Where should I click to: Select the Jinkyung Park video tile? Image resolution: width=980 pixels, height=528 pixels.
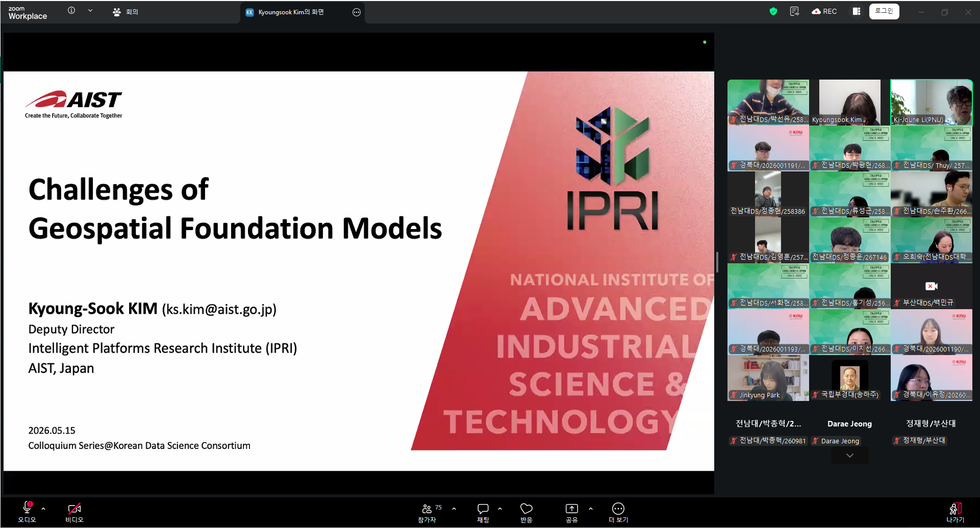click(768, 378)
